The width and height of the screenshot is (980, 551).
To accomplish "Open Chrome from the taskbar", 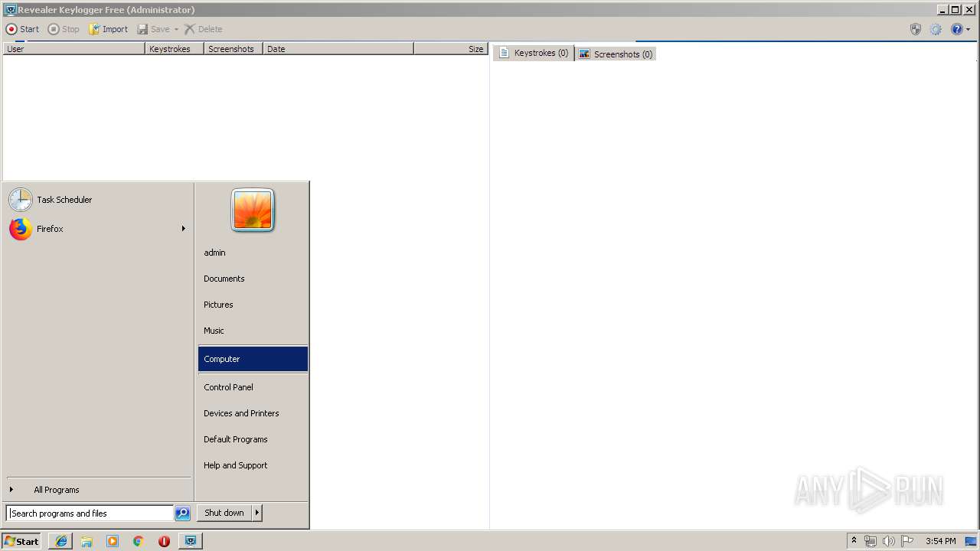I will pyautogui.click(x=139, y=541).
